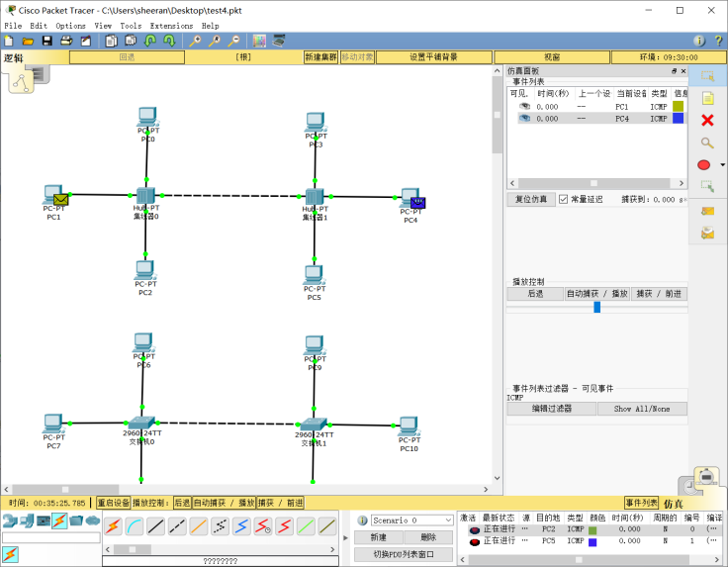Viewport: 728px width, 567px height.
Task: Select the Note tool on right bar
Action: tap(707, 98)
